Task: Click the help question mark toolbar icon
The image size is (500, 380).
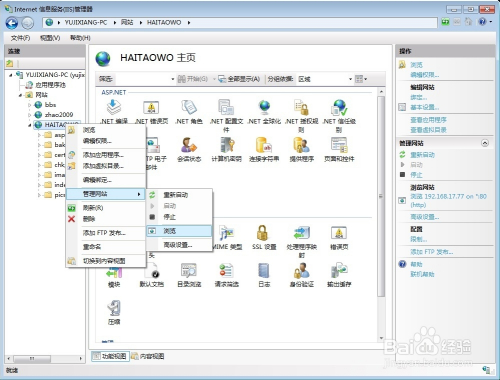Action: (482, 22)
